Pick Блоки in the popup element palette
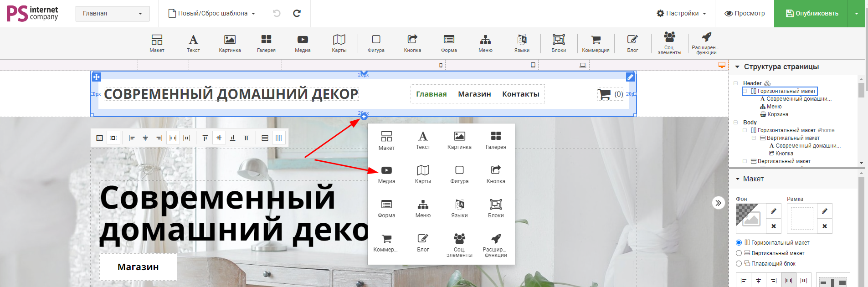The height and width of the screenshot is (287, 868). (x=496, y=209)
